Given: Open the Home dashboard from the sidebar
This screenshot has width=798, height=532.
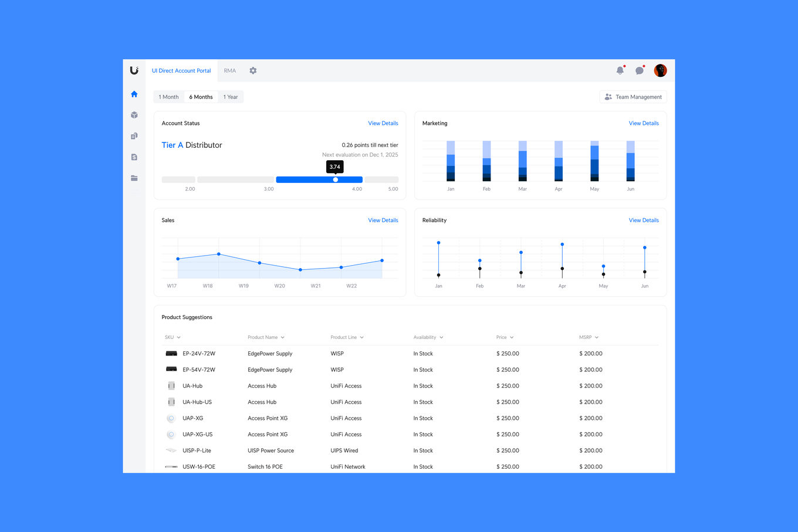Looking at the screenshot, I should 134,94.
